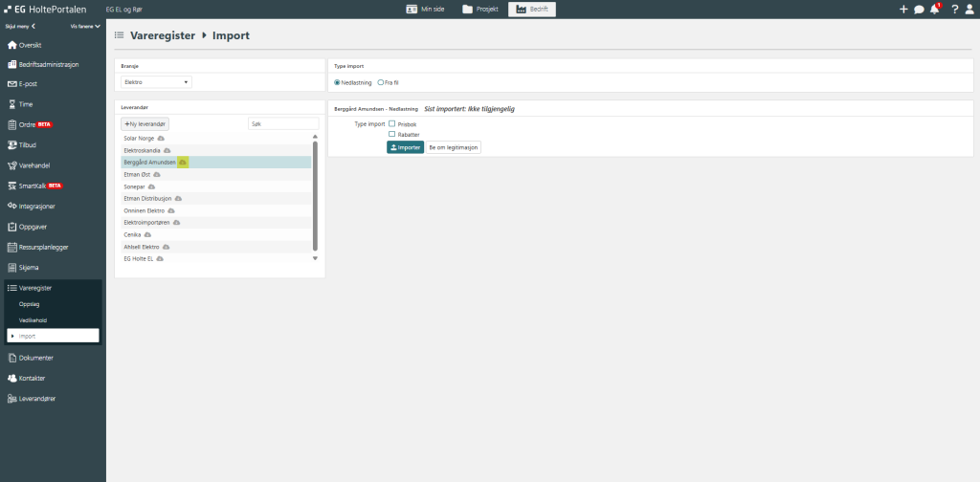Image resolution: width=980 pixels, height=482 pixels.
Task: Enable the Prisbok checkbox
Action: point(391,124)
